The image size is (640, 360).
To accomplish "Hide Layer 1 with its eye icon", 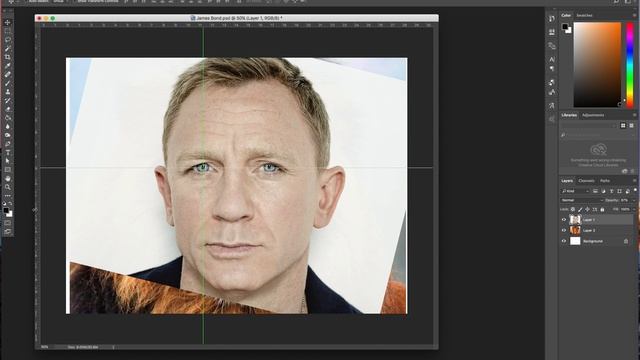I will coord(564,220).
